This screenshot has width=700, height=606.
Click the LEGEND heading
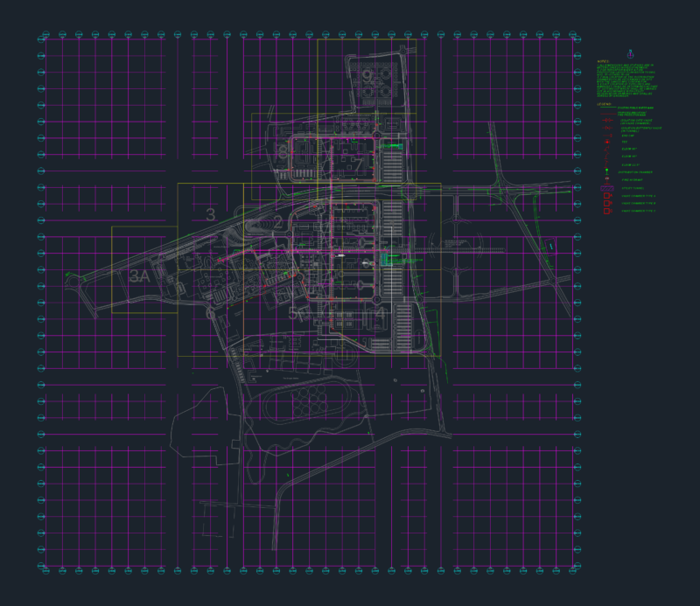coord(605,104)
